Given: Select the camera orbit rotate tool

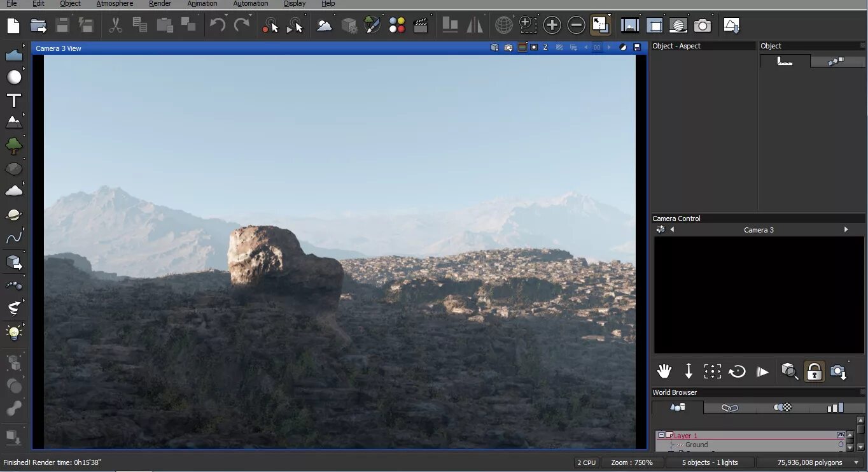Looking at the screenshot, I should tap(737, 371).
